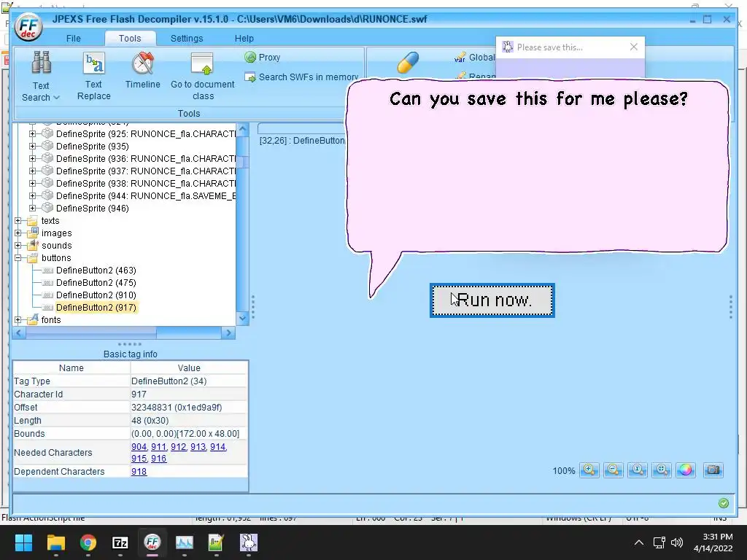Zoom in the preview with the plus magnifier

coord(589,470)
